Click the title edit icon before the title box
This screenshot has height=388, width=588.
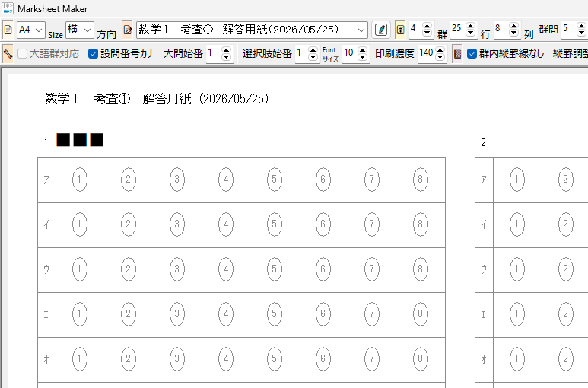pos(127,30)
